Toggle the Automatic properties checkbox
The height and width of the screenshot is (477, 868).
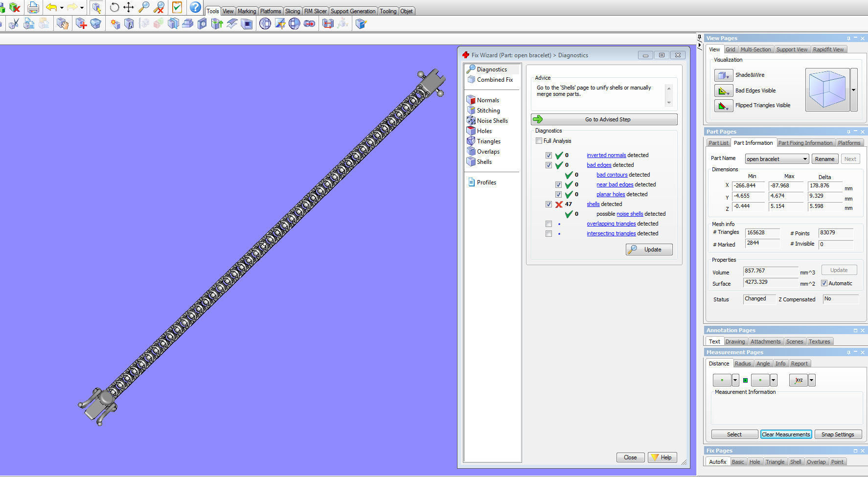pyautogui.click(x=824, y=283)
